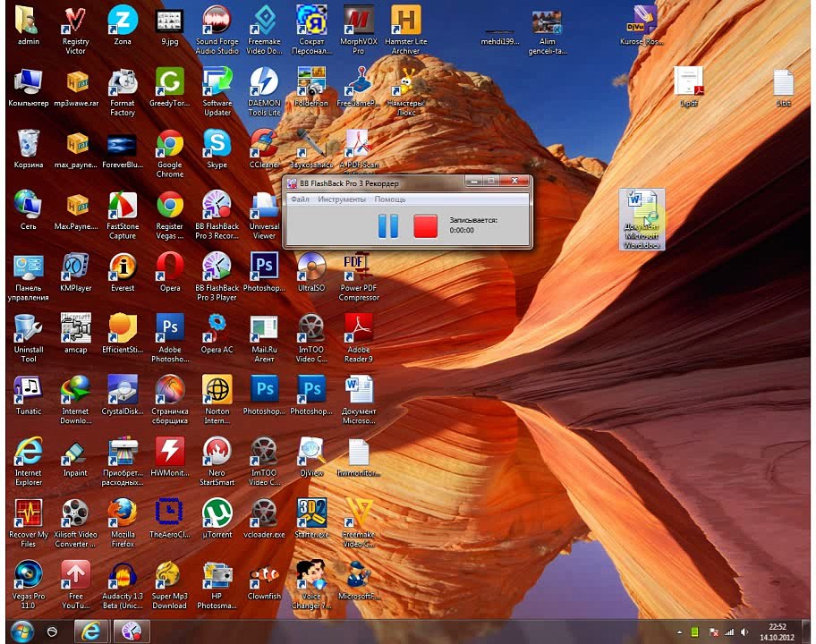Screen dimensions: 816x644
Task: Select the Корзина recycle bin
Action: click(x=28, y=149)
